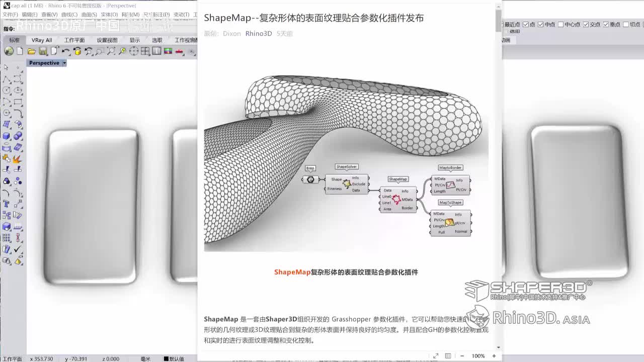Switch to the 标准 toolbar tab
Image resolution: width=644 pixels, height=362 pixels.
(14, 40)
